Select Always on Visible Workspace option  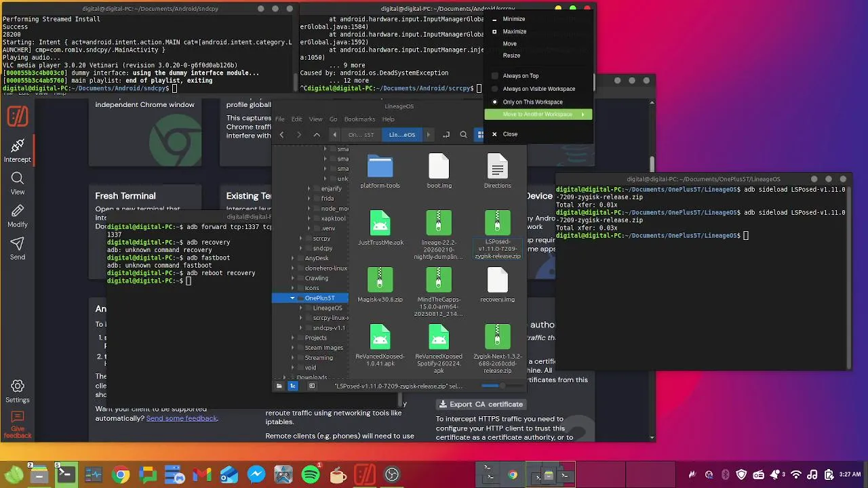pos(539,89)
